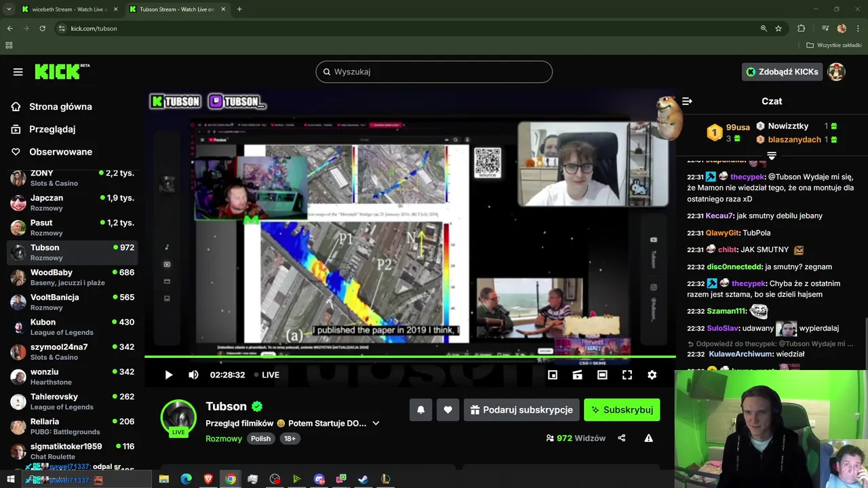Open Pasut channel in sidebar
Screen dimensions: 868x488
click(73, 228)
